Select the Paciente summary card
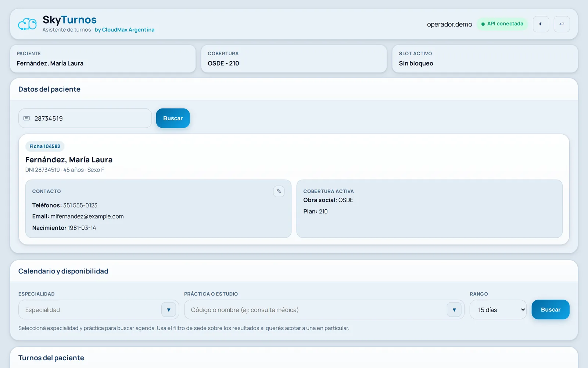This screenshot has width=588, height=368. tap(103, 59)
